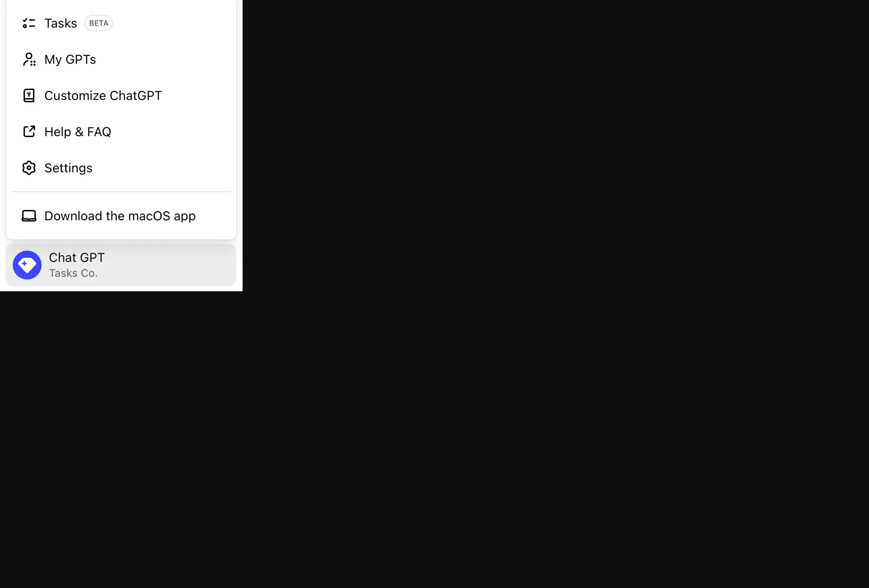Viewport: 869px width, 588px height.
Task: Open the Tasks menu entry
Action: 121,23
